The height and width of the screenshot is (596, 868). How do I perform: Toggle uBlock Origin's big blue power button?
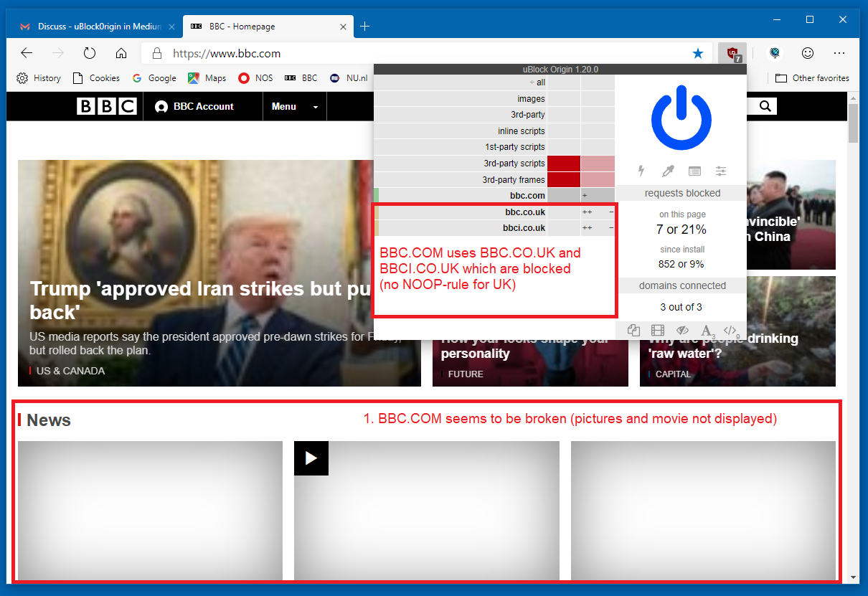click(x=681, y=118)
